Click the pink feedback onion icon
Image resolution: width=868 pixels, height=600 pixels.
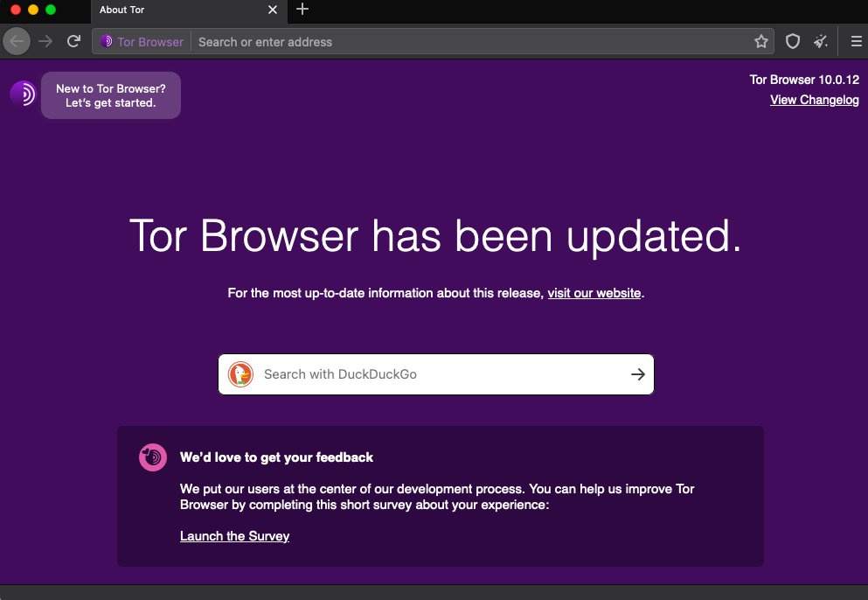click(x=153, y=457)
